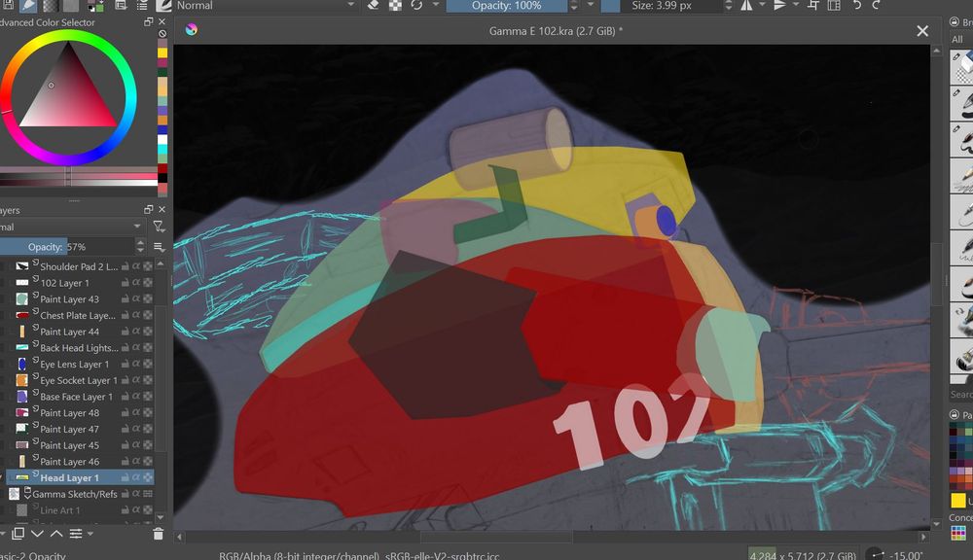Open the Normal blending mode dropdown

(x=266, y=6)
